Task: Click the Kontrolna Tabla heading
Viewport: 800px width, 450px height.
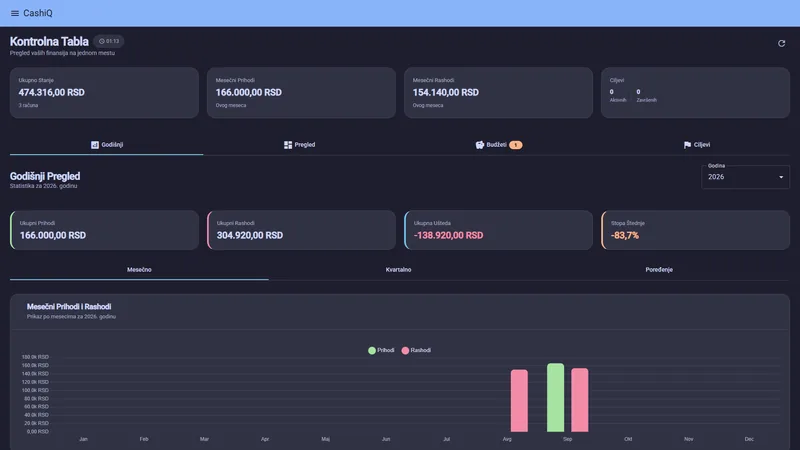Action: coord(49,41)
